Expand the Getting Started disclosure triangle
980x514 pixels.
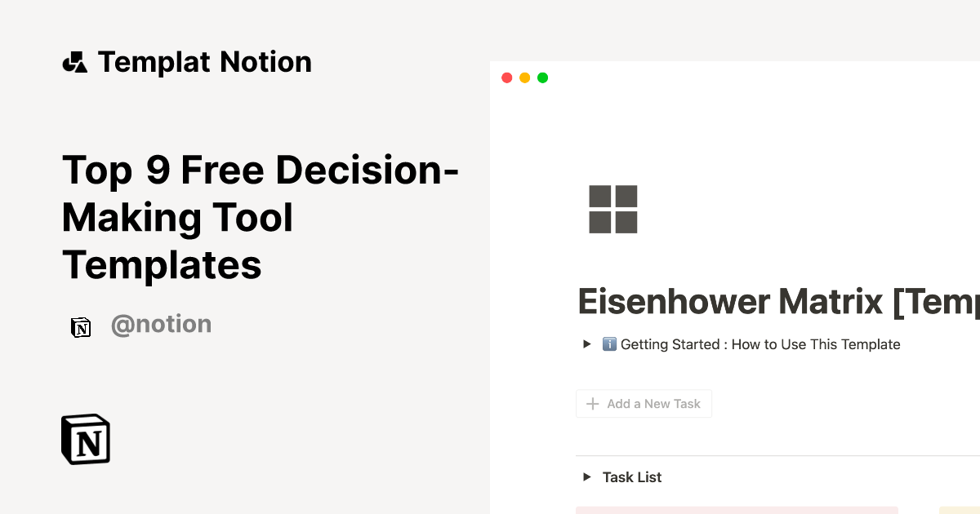[x=586, y=343]
